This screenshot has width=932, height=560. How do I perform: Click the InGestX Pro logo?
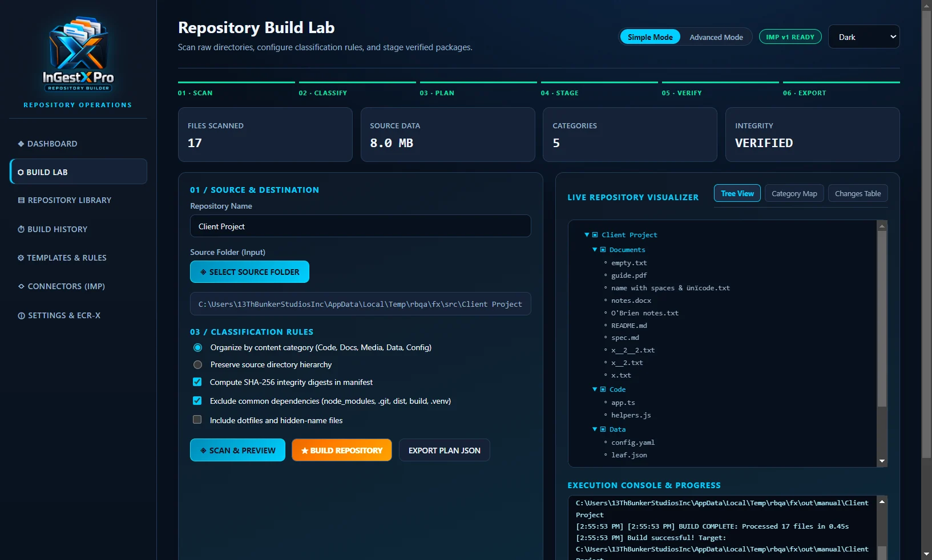coord(78,54)
